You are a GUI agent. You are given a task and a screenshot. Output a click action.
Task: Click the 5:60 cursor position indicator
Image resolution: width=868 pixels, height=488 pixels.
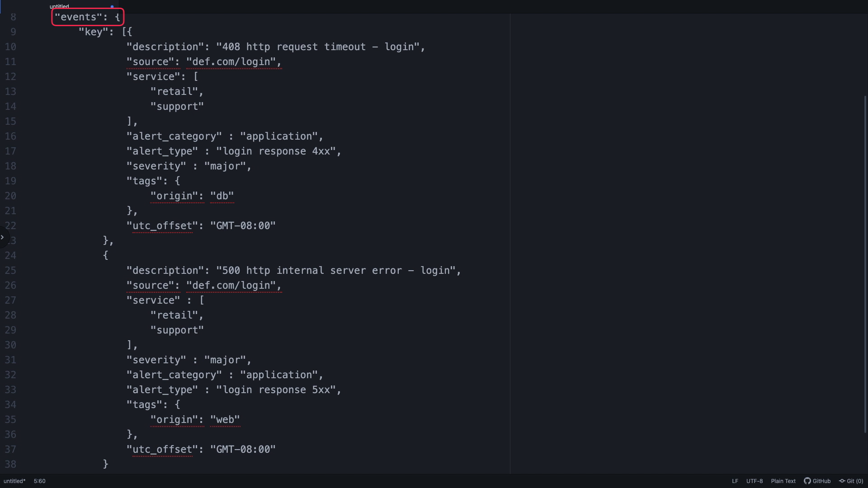40,481
